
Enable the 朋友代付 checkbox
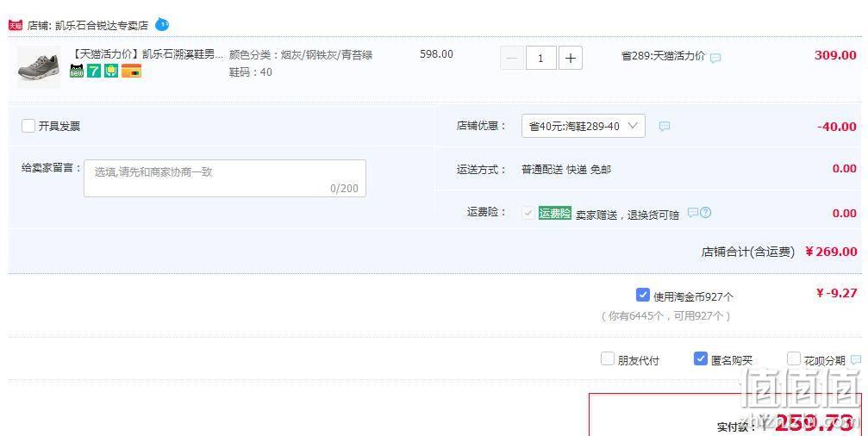tap(608, 358)
